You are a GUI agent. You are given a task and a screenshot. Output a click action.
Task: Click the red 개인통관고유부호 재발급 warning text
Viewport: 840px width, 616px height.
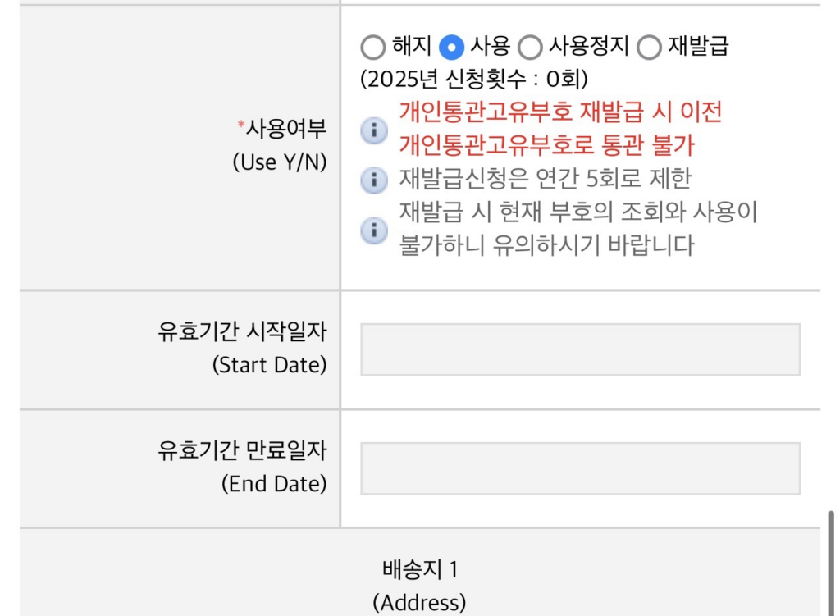(x=560, y=128)
